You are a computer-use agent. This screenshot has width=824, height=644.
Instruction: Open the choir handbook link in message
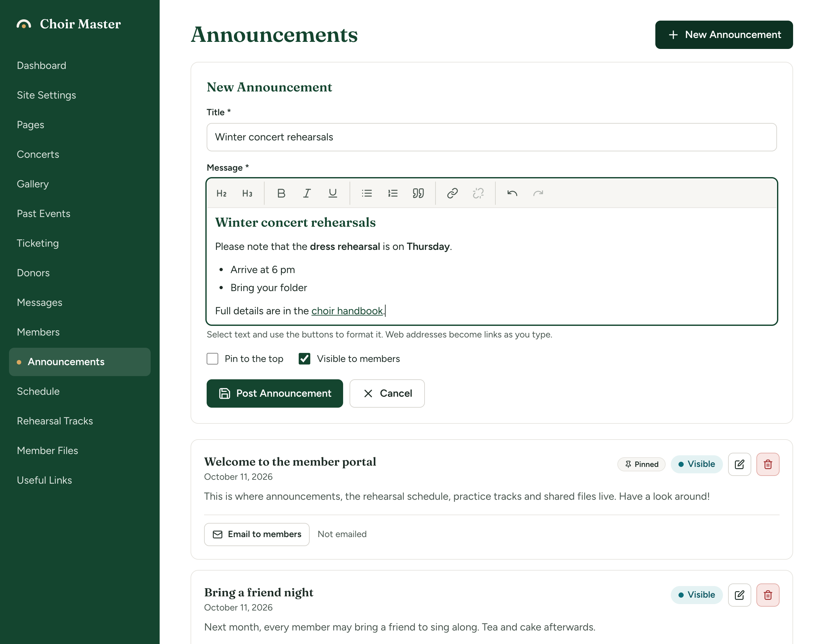pyautogui.click(x=347, y=311)
